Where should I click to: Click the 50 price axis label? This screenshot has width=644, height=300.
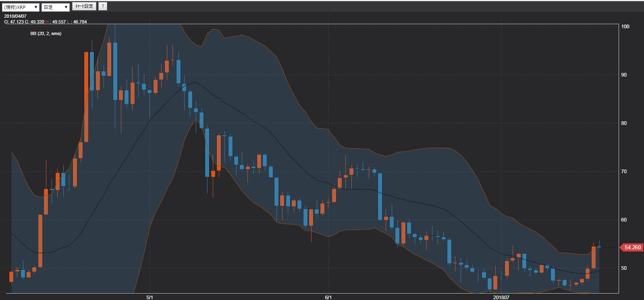click(x=624, y=268)
